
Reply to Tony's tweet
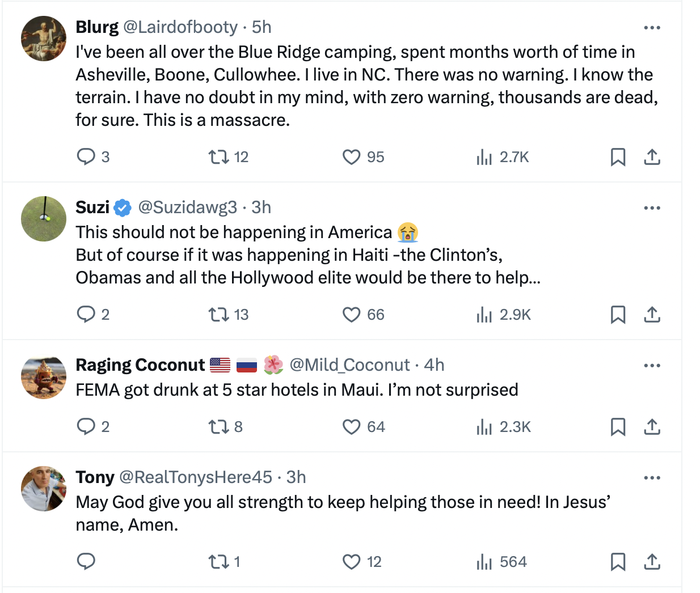86,561
